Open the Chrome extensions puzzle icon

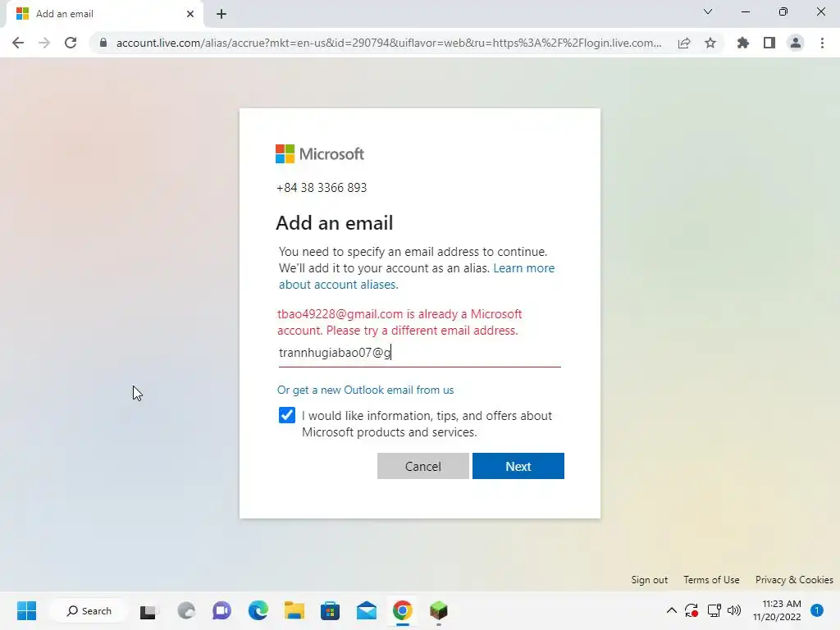pyautogui.click(x=743, y=43)
